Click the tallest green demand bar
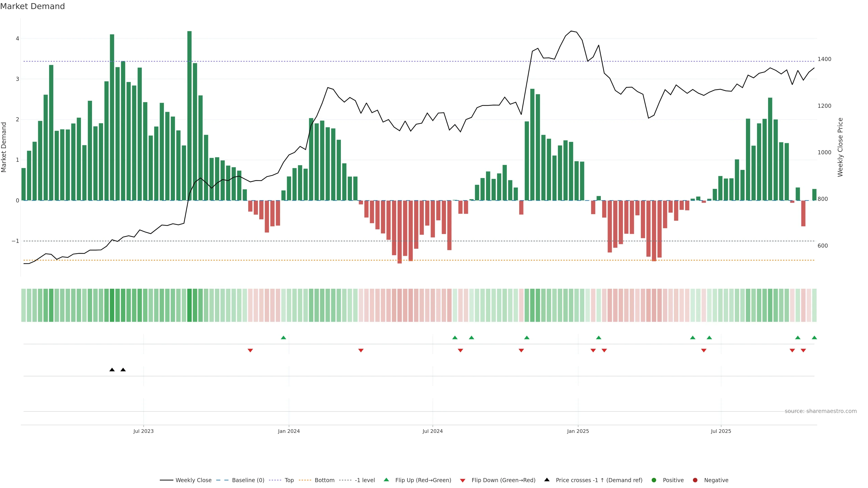 [x=189, y=115]
